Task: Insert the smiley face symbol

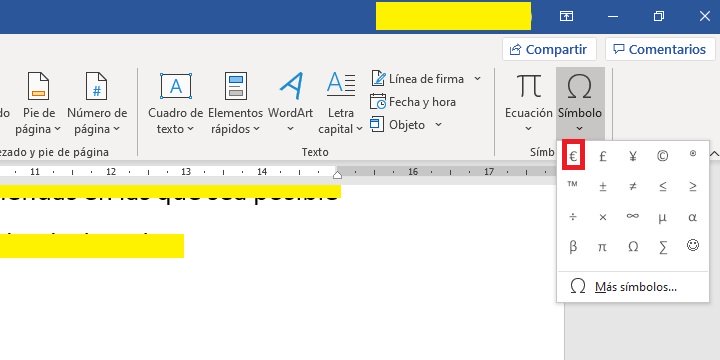Action: coord(693,246)
